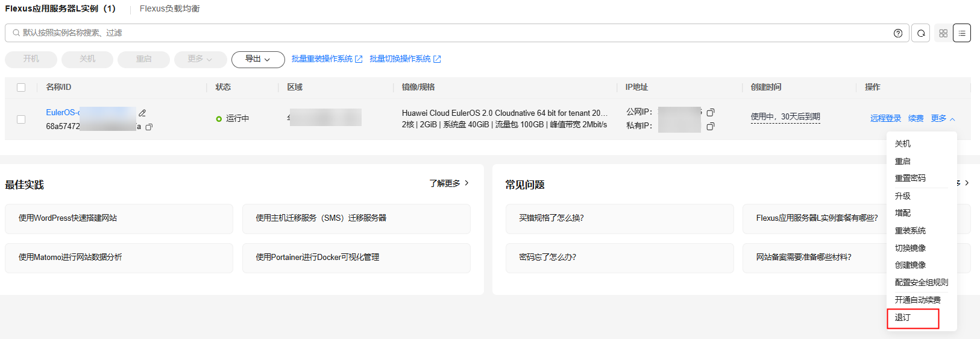Open 批量切换操作系统 link

coord(405,59)
